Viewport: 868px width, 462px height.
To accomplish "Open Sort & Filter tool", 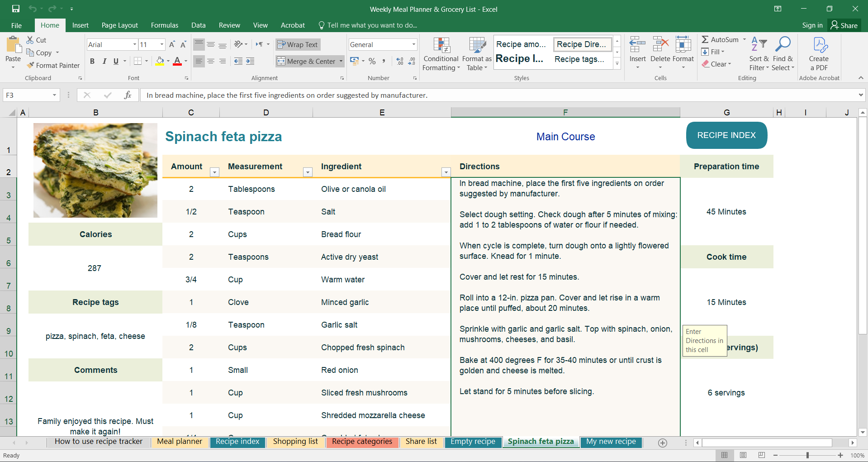I will (x=759, y=54).
